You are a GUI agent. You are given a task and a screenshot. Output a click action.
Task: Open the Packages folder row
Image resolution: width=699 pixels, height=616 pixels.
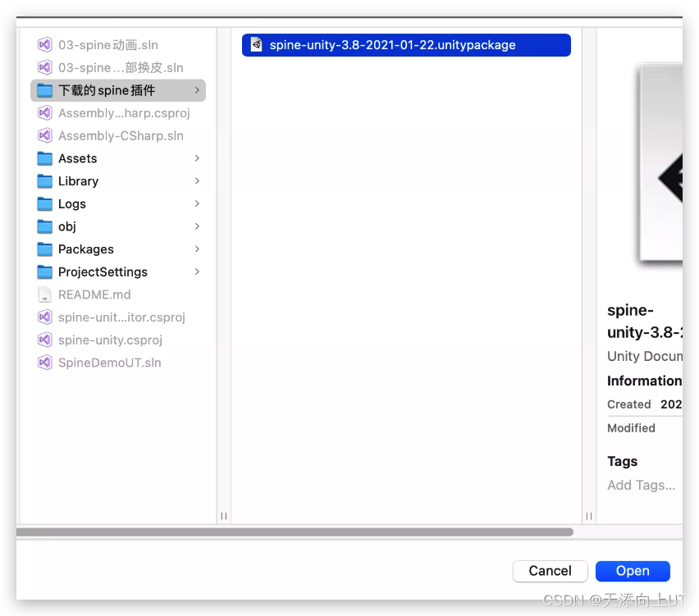tap(118, 249)
